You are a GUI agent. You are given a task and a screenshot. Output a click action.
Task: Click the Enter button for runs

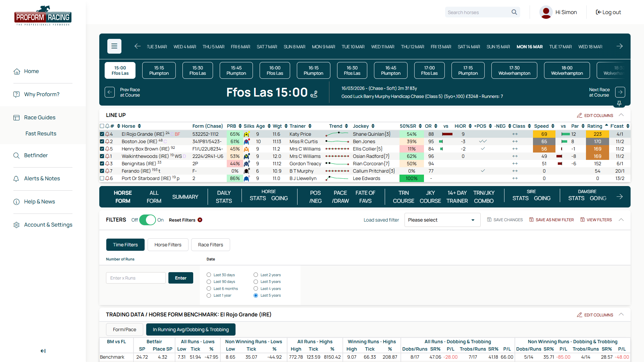pyautogui.click(x=181, y=278)
